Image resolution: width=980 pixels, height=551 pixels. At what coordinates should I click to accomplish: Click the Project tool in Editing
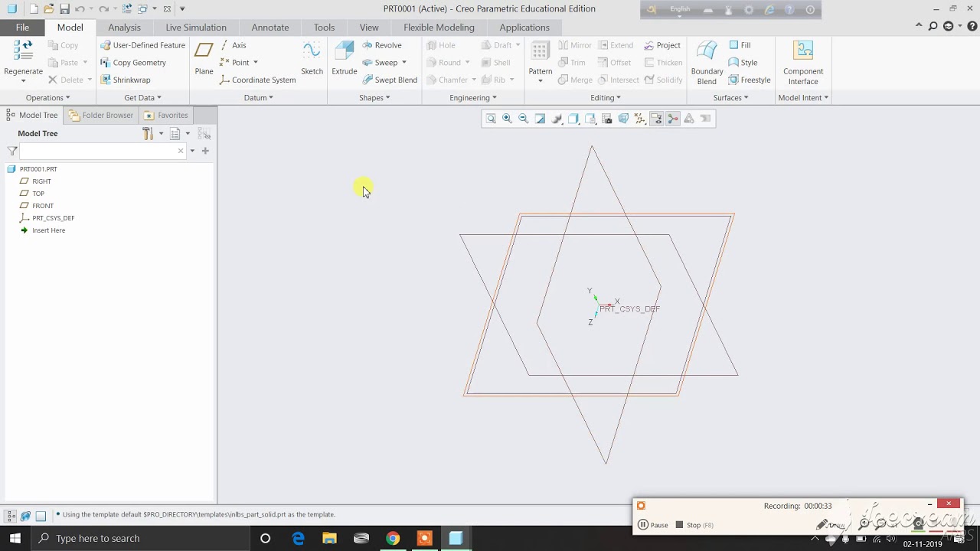(662, 45)
